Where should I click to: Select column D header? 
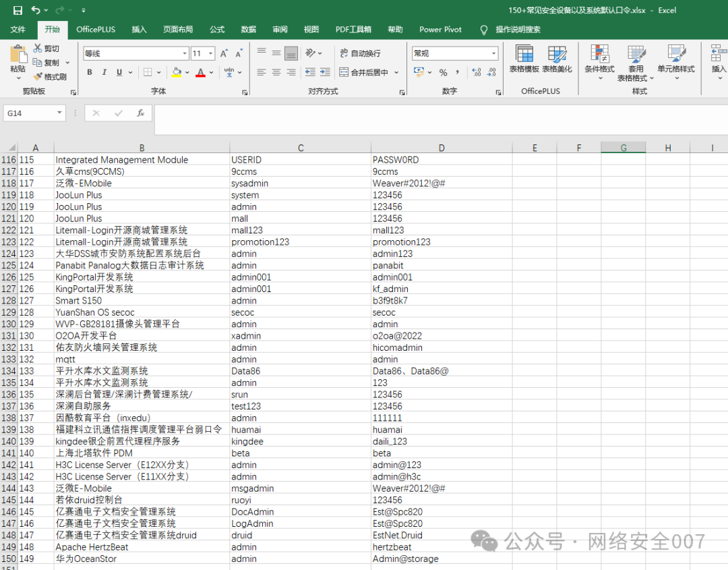click(x=442, y=148)
